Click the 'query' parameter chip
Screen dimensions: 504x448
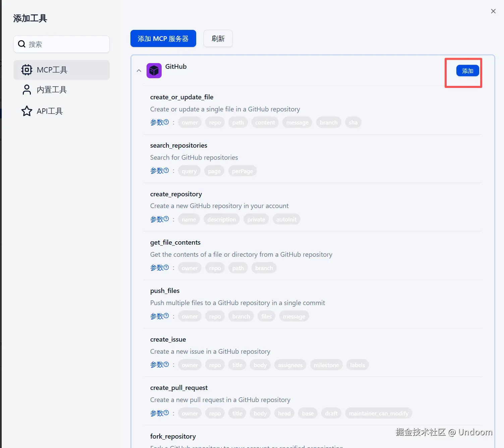click(189, 171)
